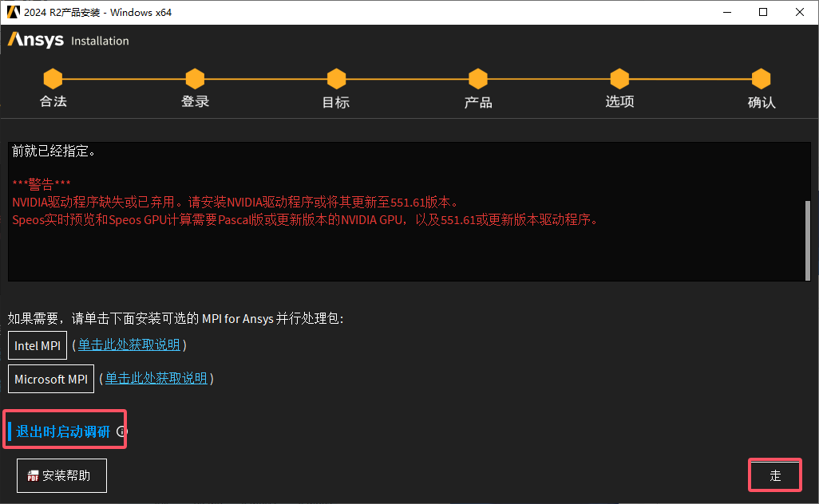Click the info icon beside 退出时启动调研

coord(121,431)
